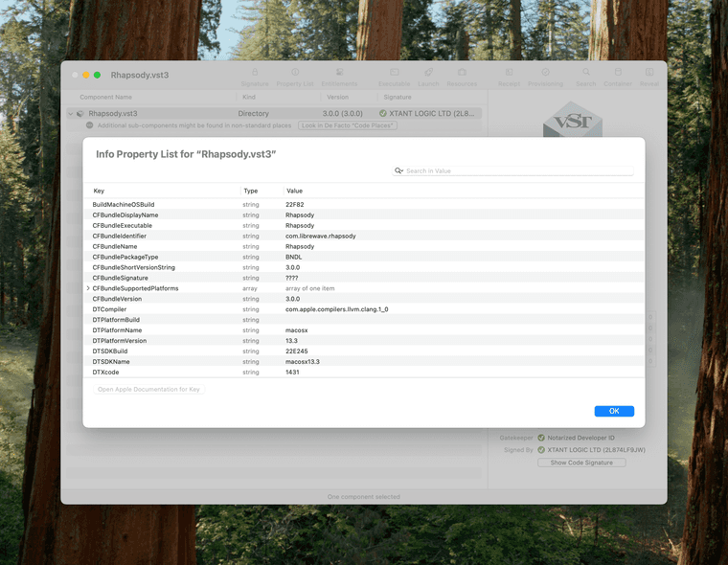Select the CFBundleDisplayName key
Image resolution: width=728 pixels, height=565 pixels.
125,215
